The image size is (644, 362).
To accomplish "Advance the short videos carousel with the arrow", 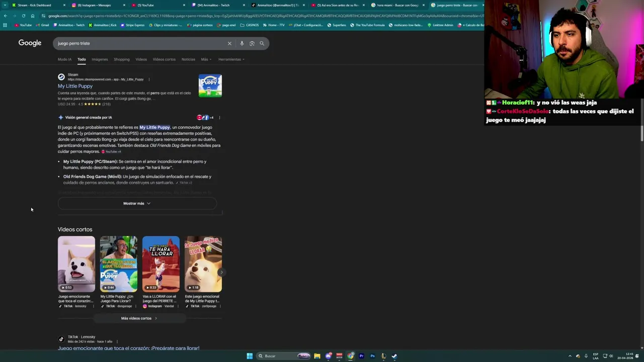I will pyautogui.click(x=221, y=273).
